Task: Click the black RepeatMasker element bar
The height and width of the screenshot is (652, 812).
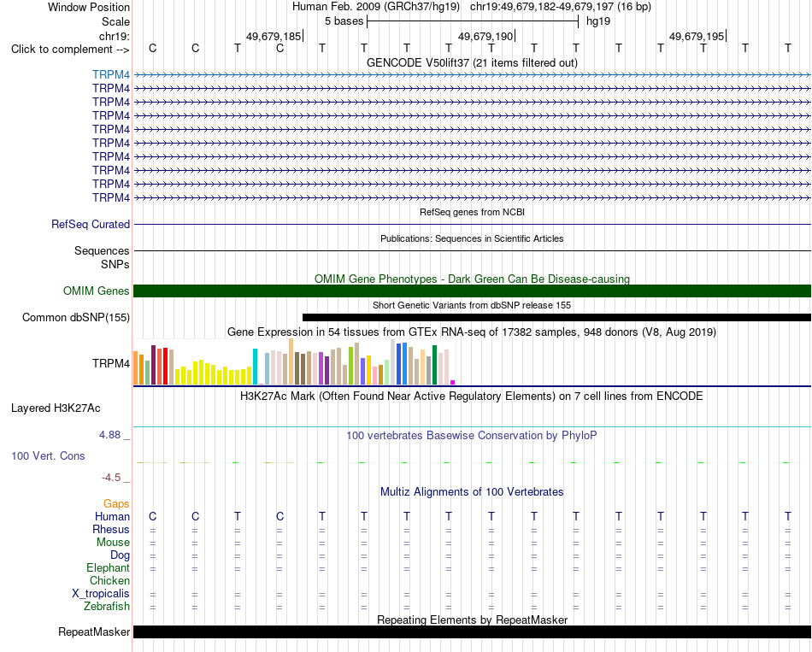Action: click(472, 631)
